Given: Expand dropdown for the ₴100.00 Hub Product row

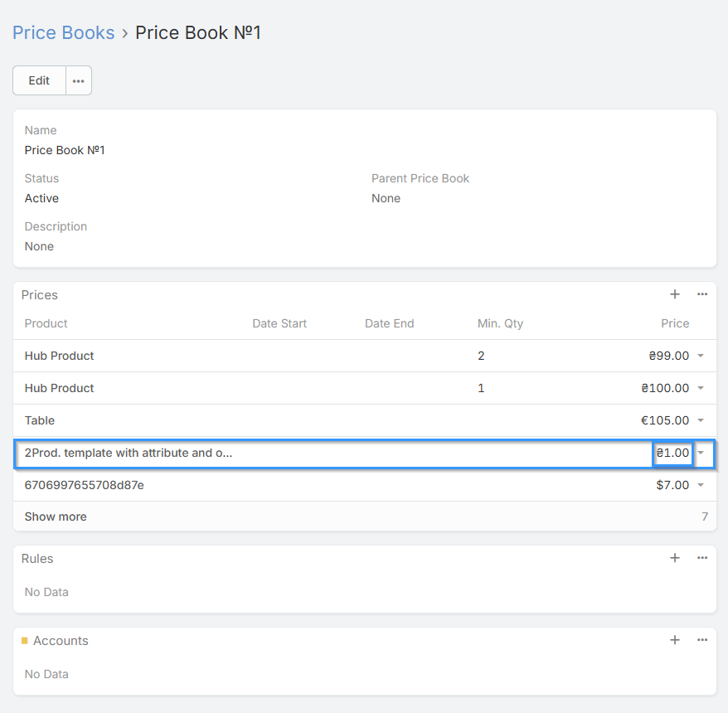Looking at the screenshot, I should (x=701, y=388).
